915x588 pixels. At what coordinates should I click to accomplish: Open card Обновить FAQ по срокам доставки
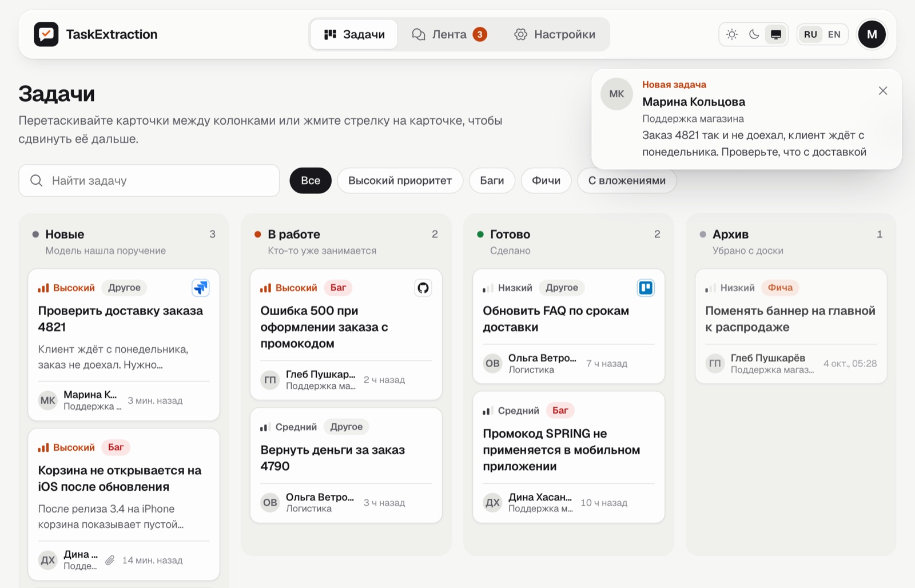(x=568, y=326)
